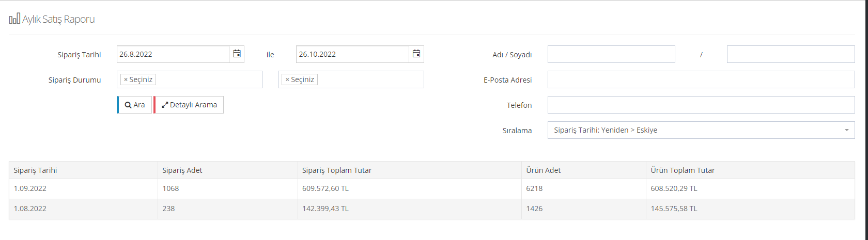Focus the Telefon input field
The image size is (868, 240).
(x=701, y=105)
